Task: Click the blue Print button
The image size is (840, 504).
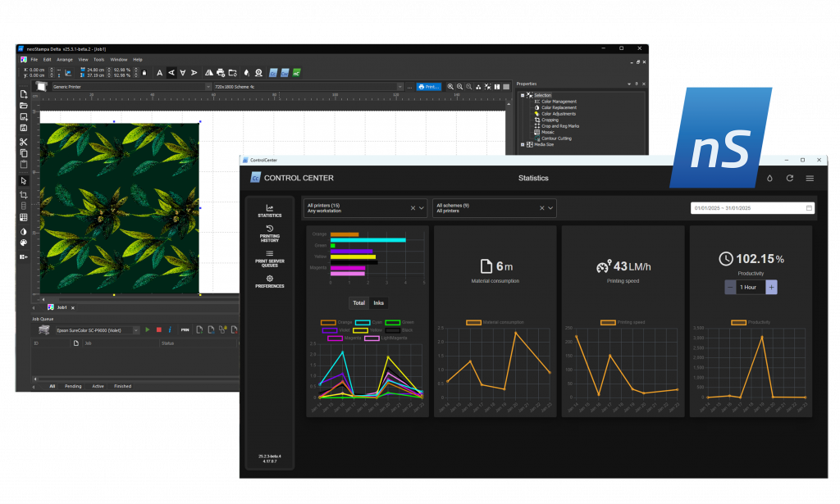Action: pyautogui.click(x=428, y=86)
